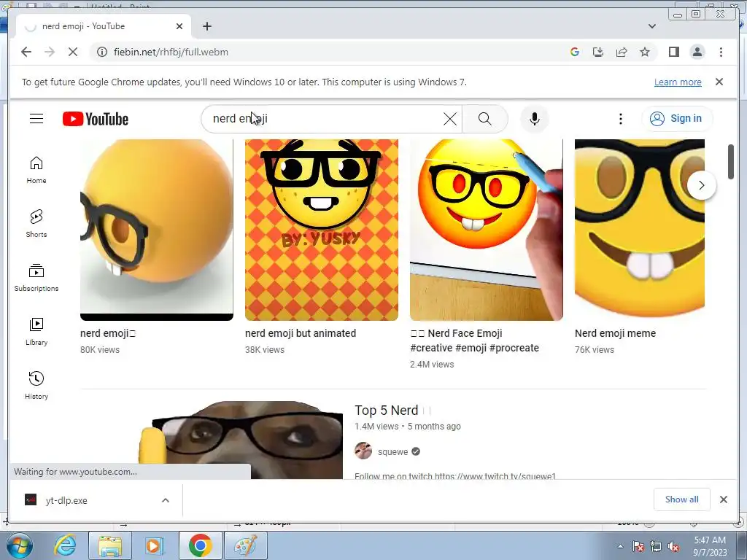
Task: Close the downloads bar
Action: point(723,499)
